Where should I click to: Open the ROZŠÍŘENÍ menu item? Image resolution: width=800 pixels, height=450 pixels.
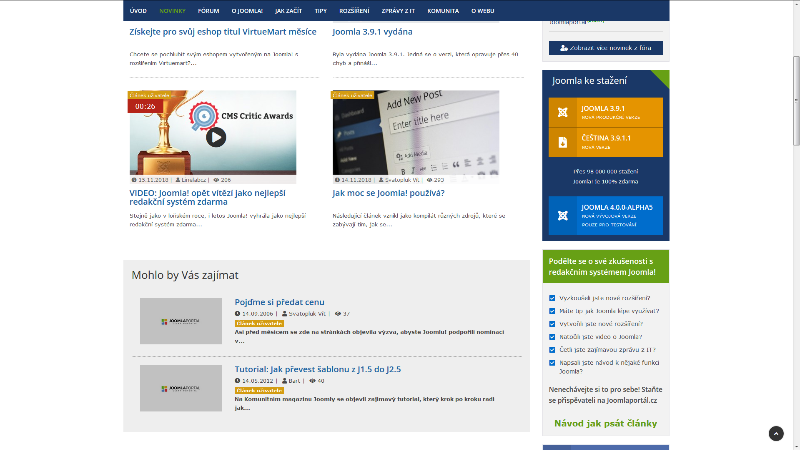354,11
